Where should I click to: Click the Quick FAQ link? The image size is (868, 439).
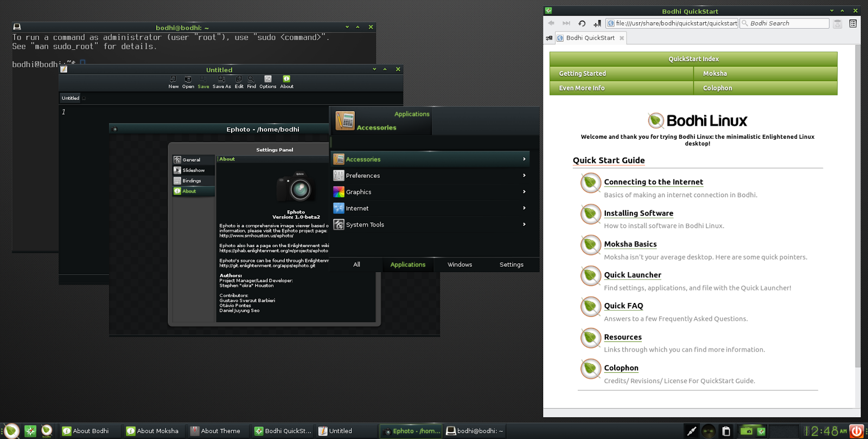click(x=623, y=306)
